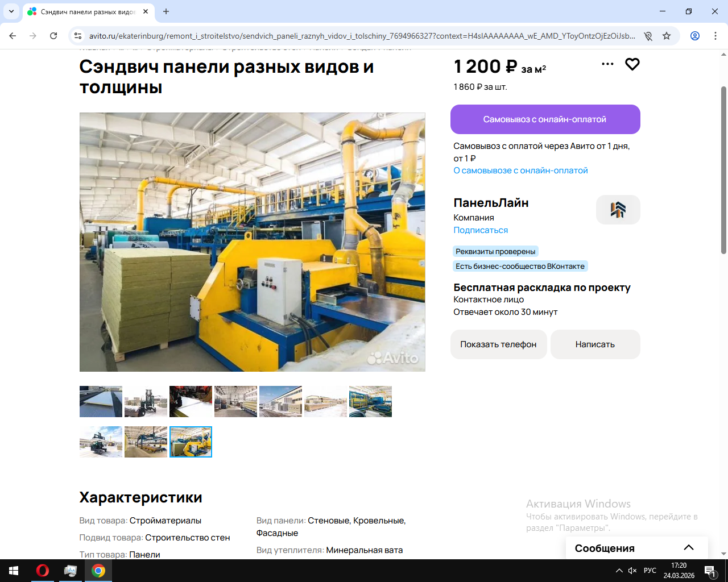Viewport: 728px width, 582px height.
Task: Bookmark this page with the star icon
Action: click(x=667, y=36)
